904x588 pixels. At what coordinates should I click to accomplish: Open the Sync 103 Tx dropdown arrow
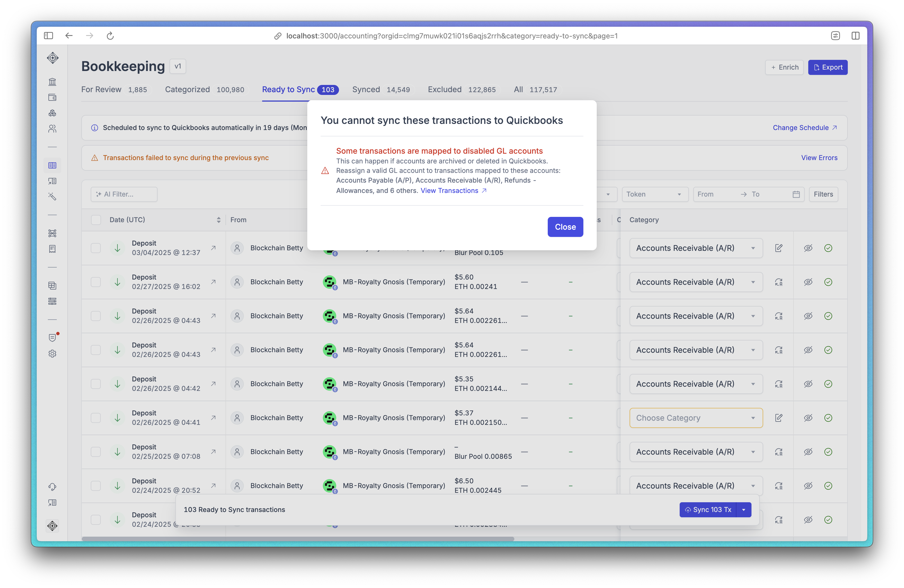click(744, 510)
